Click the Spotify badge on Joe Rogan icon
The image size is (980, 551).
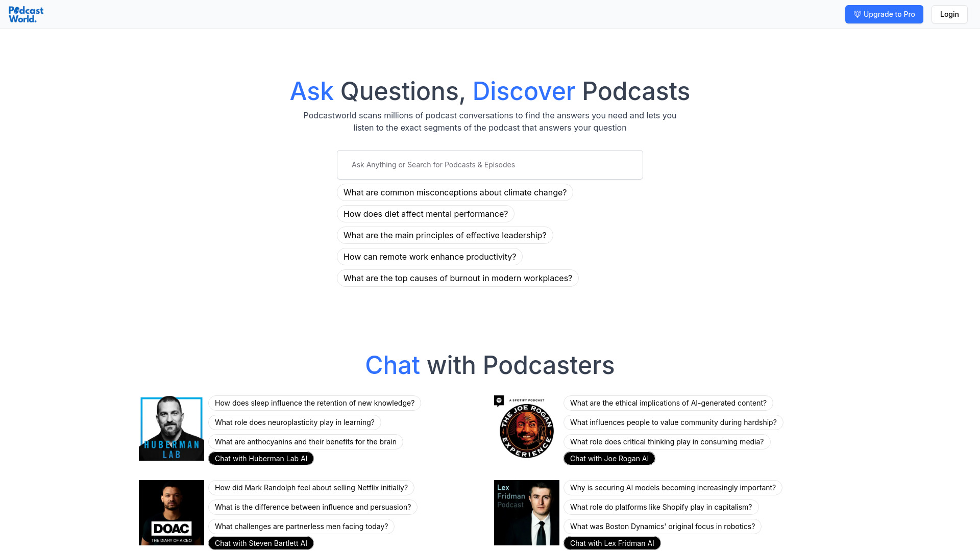click(x=498, y=400)
